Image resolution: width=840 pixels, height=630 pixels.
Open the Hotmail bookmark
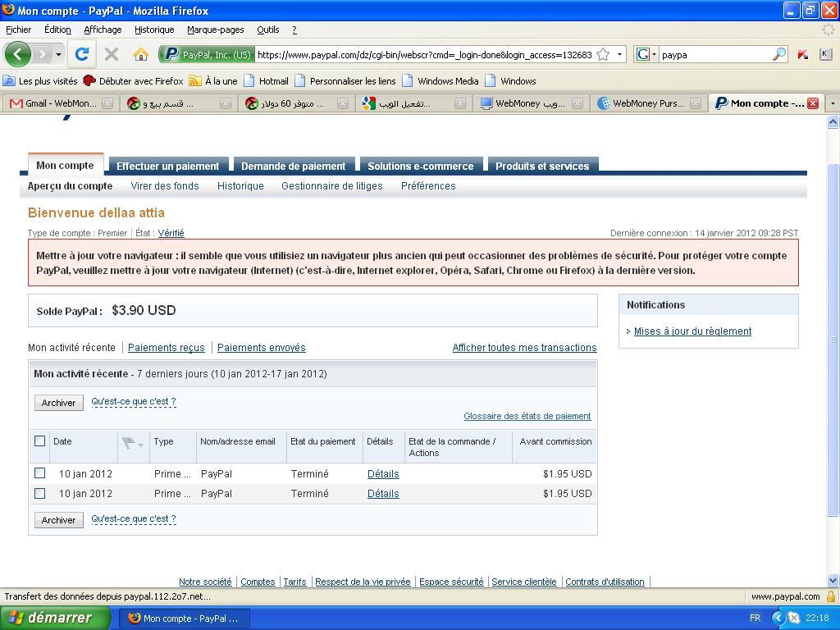267,81
